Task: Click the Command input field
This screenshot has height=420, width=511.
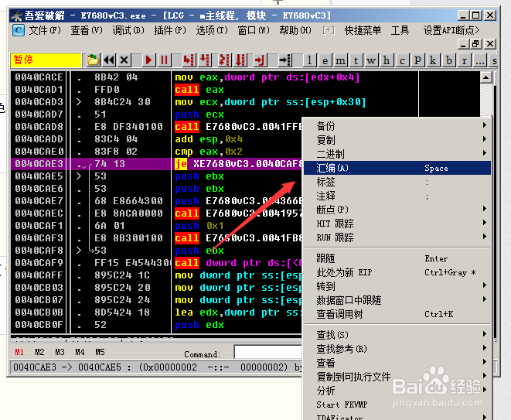Action: 268,353
